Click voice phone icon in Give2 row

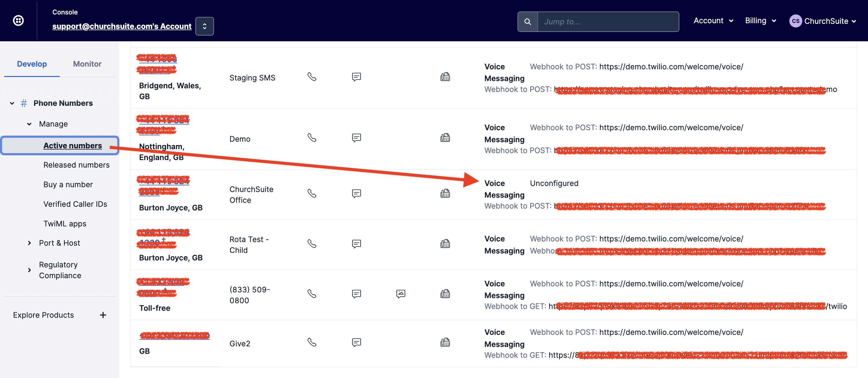click(x=312, y=342)
